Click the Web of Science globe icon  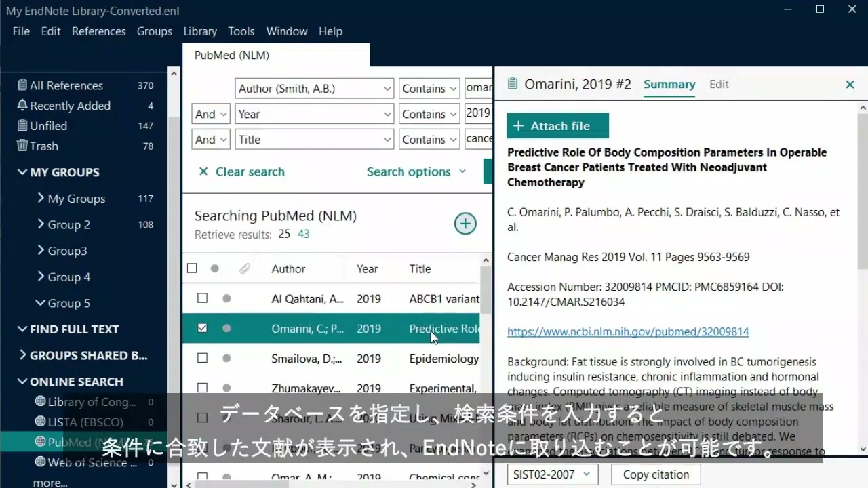point(40,462)
